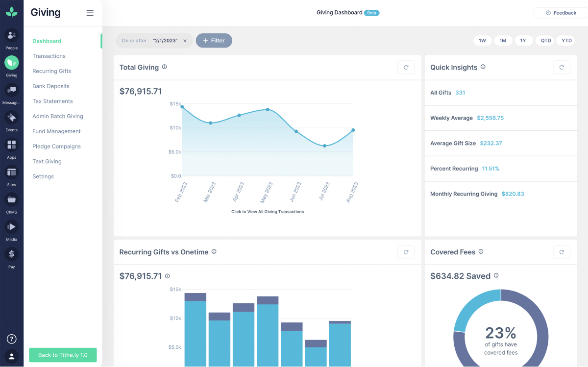Select the Events icon in the sidebar

[x=11, y=118]
